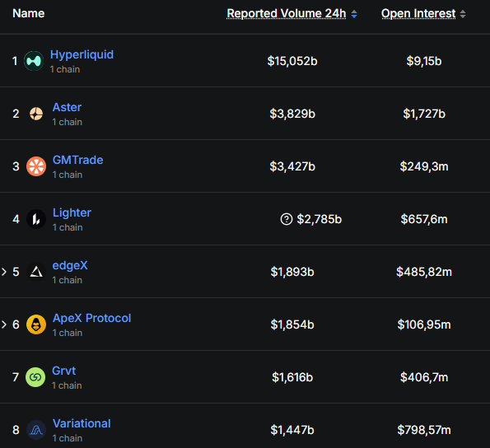Expand the edgeX row chevron
Viewport: 490px width, 448px height.
4,272
